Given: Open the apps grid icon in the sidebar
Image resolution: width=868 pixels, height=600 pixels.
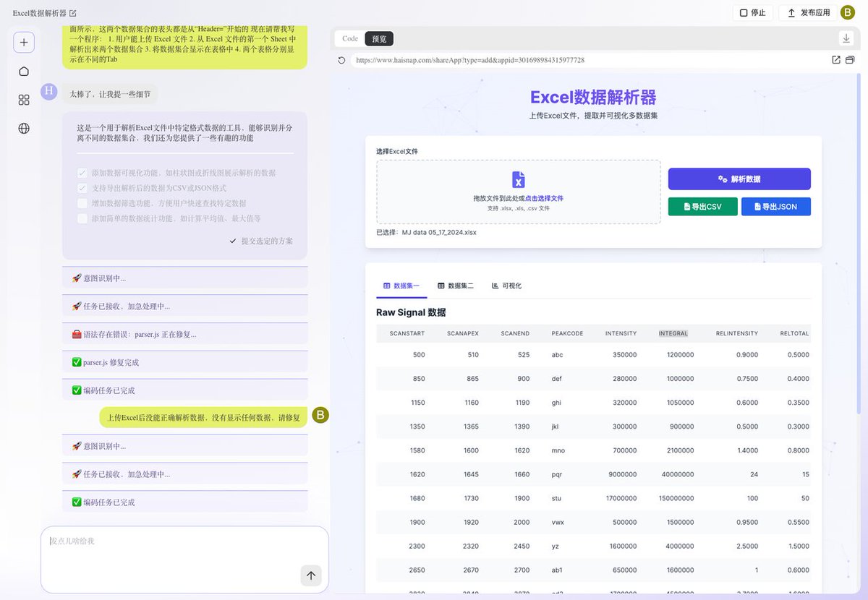Looking at the screenshot, I should [23, 100].
